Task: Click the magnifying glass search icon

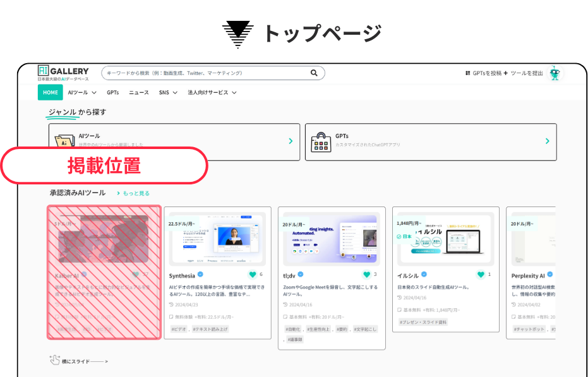Action: tap(314, 73)
